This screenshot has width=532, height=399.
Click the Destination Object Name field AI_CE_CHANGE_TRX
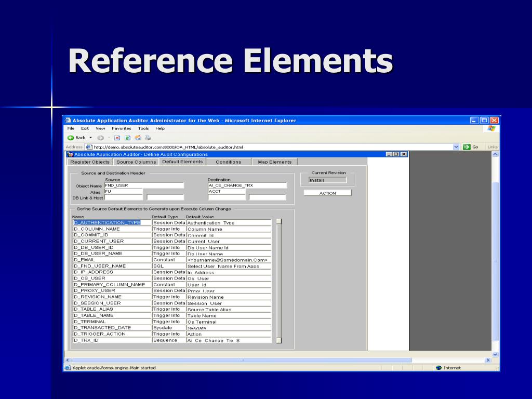(x=247, y=185)
